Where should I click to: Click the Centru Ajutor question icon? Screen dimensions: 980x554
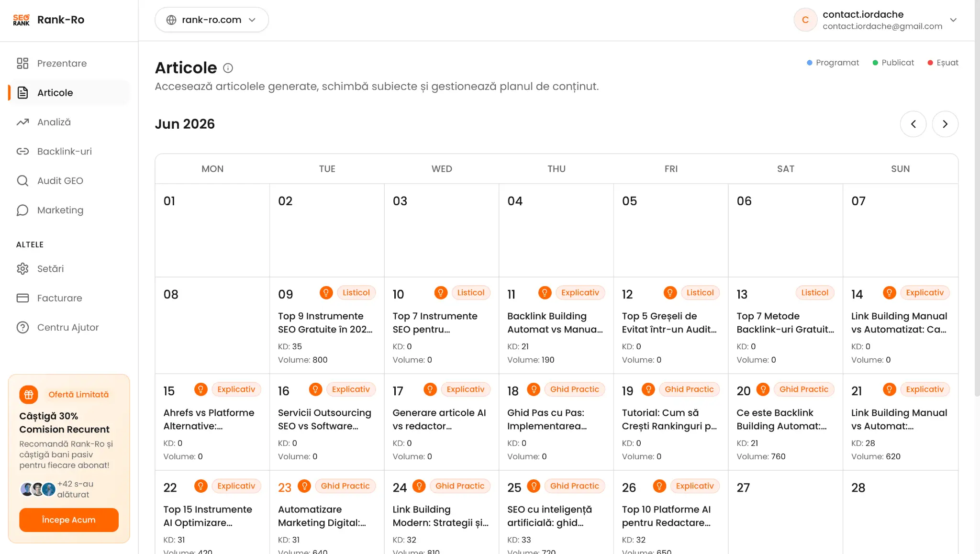(22, 327)
